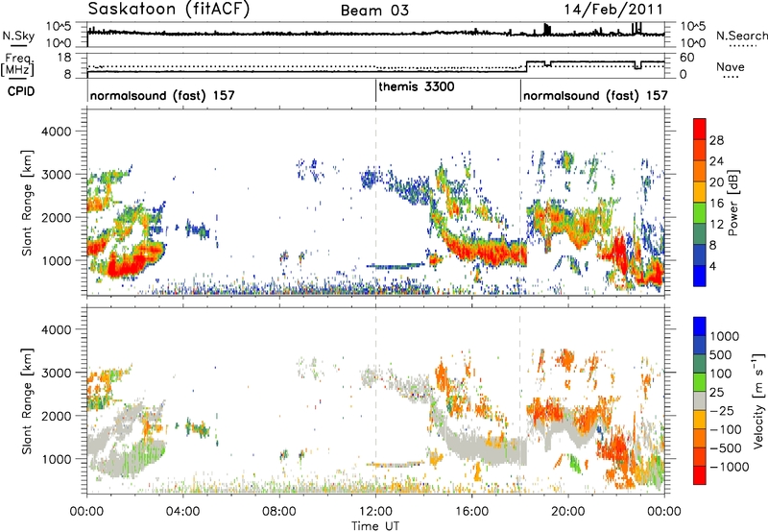
Task: Click the '16' value on power colorbar
Action: coord(716,204)
